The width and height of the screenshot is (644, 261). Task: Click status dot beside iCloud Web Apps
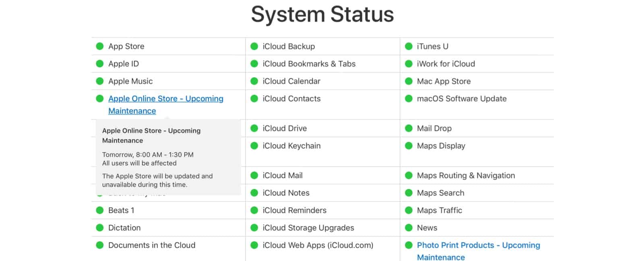[254, 245]
